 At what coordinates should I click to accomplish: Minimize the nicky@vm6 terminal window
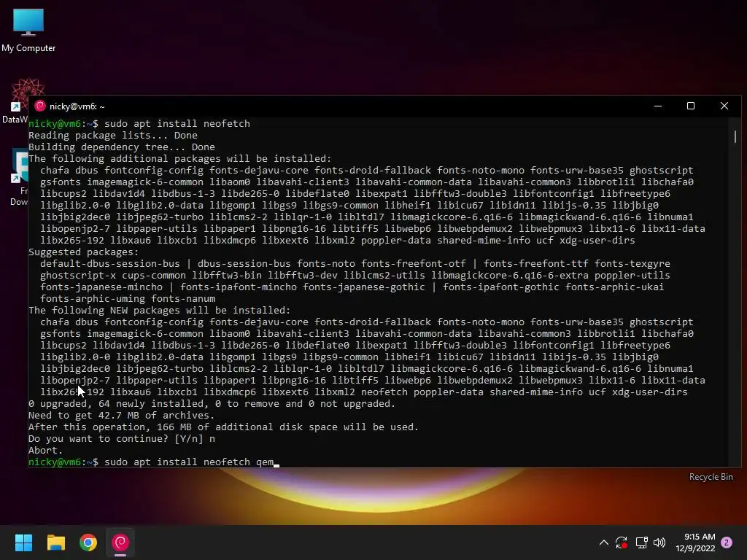click(658, 106)
